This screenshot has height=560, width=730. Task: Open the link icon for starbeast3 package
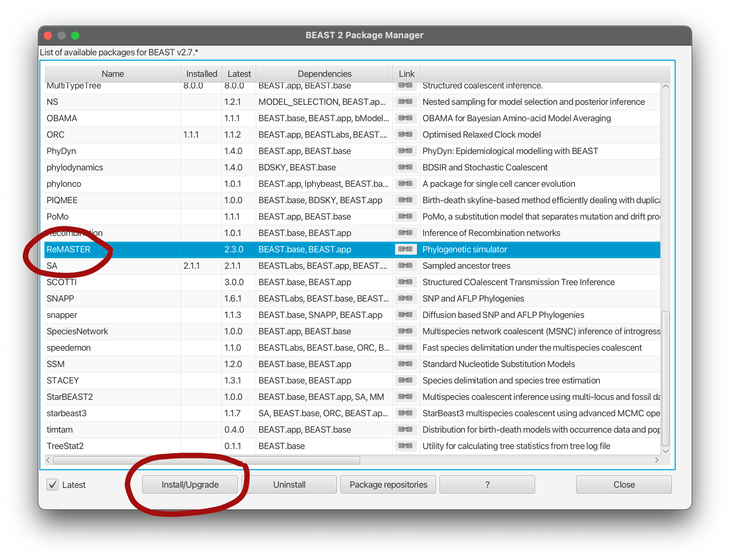(x=405, y=413)
